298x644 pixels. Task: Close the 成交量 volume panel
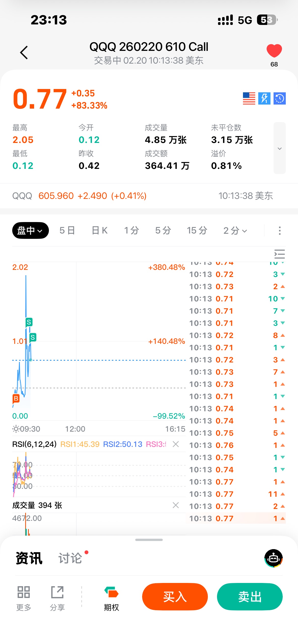[x=176, y=505]
